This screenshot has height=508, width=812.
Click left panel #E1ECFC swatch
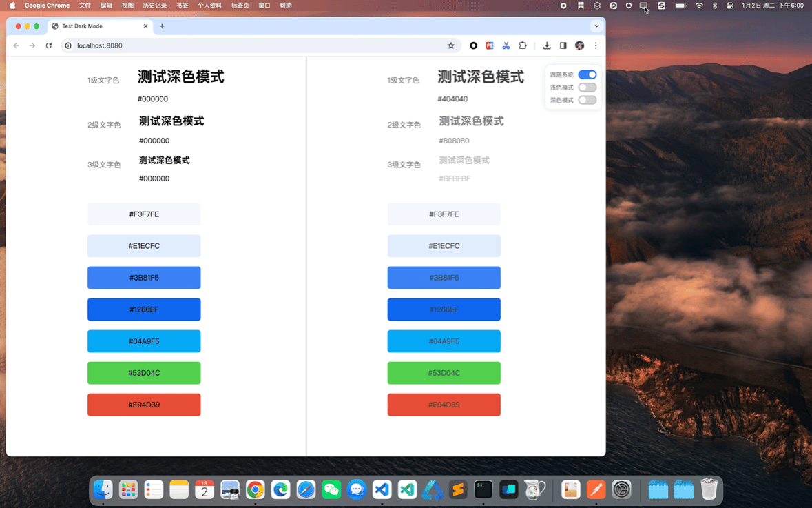pyautogui.click(x=144, y=245)
